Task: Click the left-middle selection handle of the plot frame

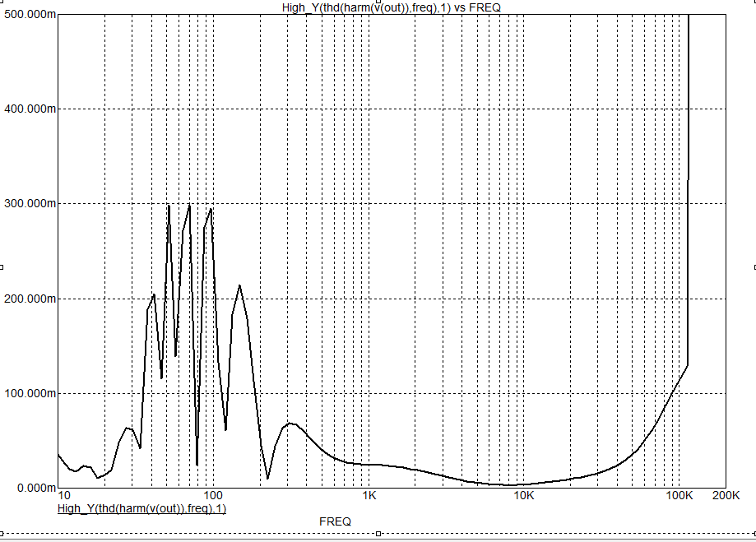Action: [x=2, y=266]
